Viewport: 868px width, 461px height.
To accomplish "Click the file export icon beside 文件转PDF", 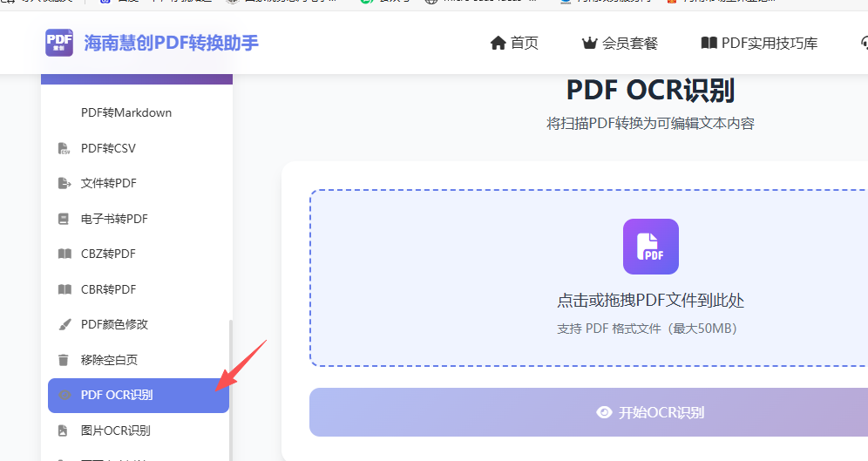I will (64, 183).
